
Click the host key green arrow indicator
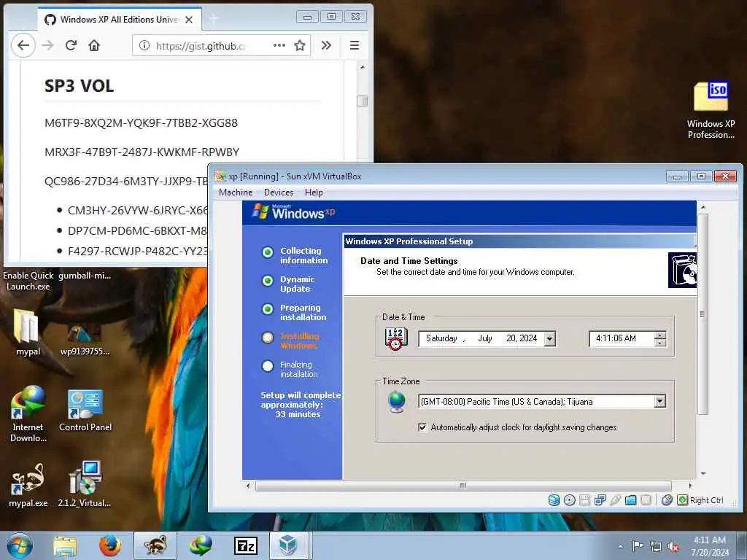pyautogui.click(x=682, y=500)
